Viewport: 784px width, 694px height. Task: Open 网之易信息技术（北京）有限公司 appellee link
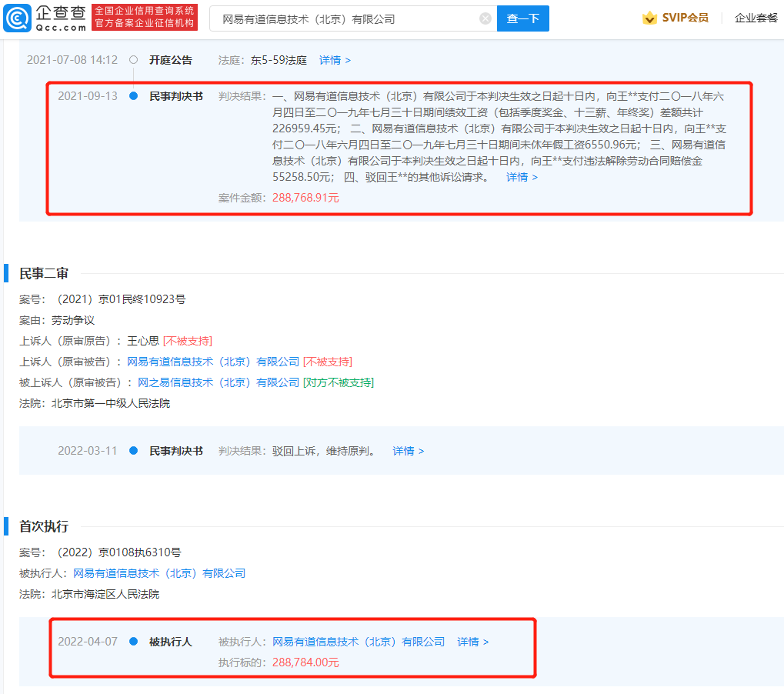tap(219, 382)
